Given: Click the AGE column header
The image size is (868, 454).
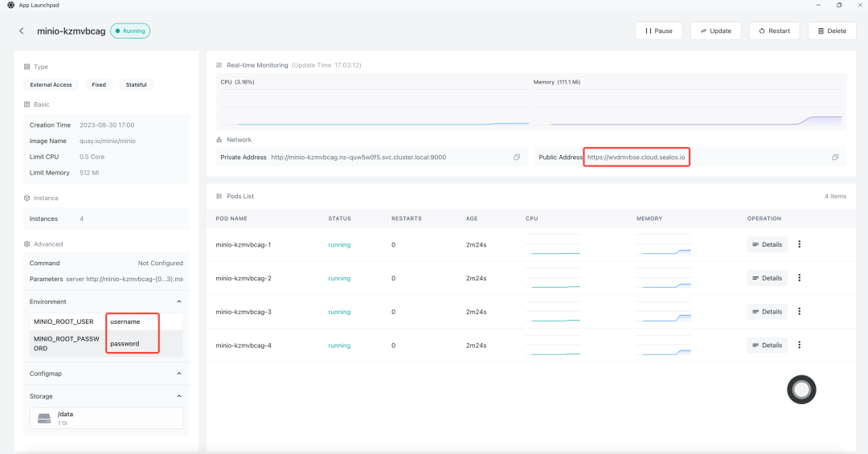Looking at the screenshot, I should tap(472, 219).
